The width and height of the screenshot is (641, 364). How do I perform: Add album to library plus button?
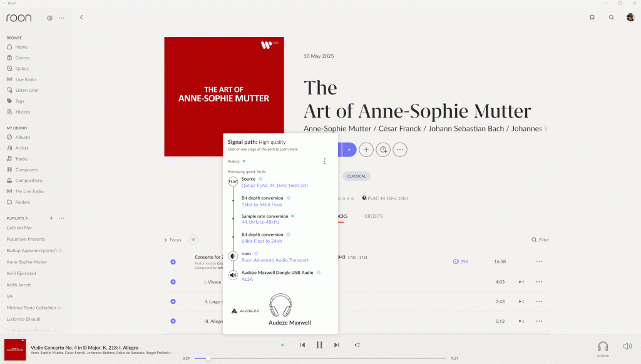point(366,149)
